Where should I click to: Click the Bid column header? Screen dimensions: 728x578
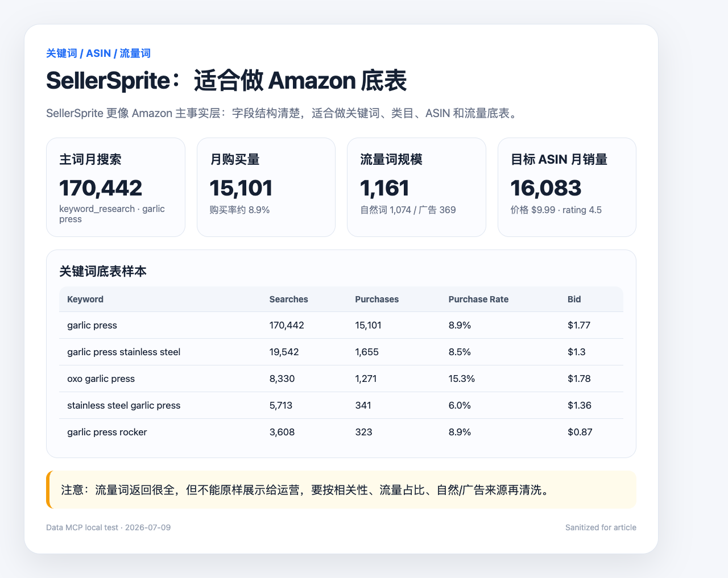pyautogui.click(x=574, y=300)
